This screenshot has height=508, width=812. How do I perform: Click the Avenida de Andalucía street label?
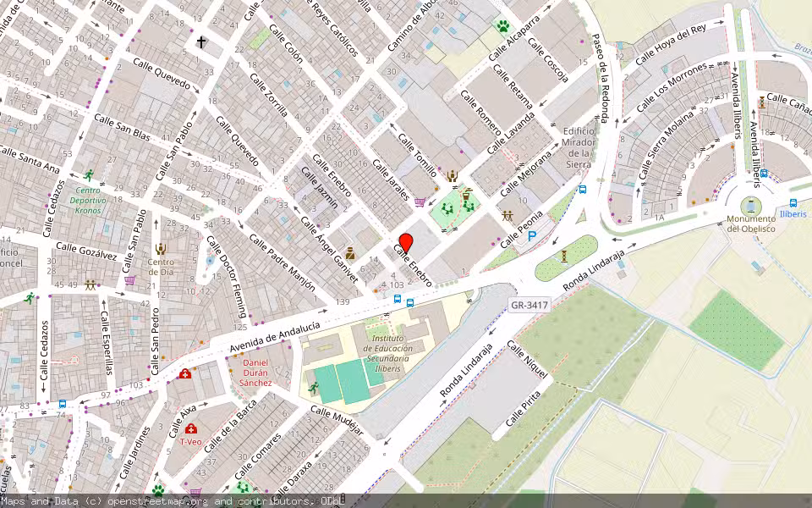275,336
